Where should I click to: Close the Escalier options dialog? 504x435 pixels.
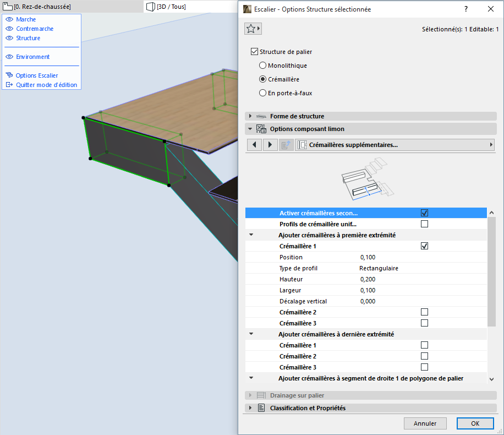(x=490, y=9)
